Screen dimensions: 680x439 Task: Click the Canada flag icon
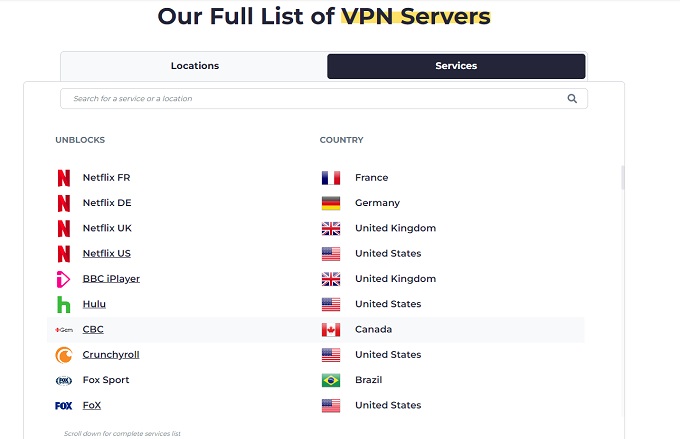(x=331, y=330)
